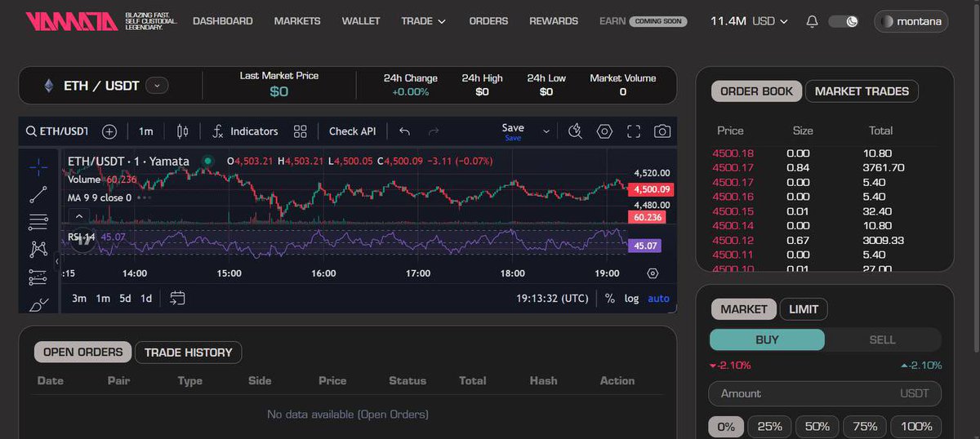The height and width of the screenshot is (439, 980).
Task: Open the Dashboard page
Action: (x=223, y=21)
